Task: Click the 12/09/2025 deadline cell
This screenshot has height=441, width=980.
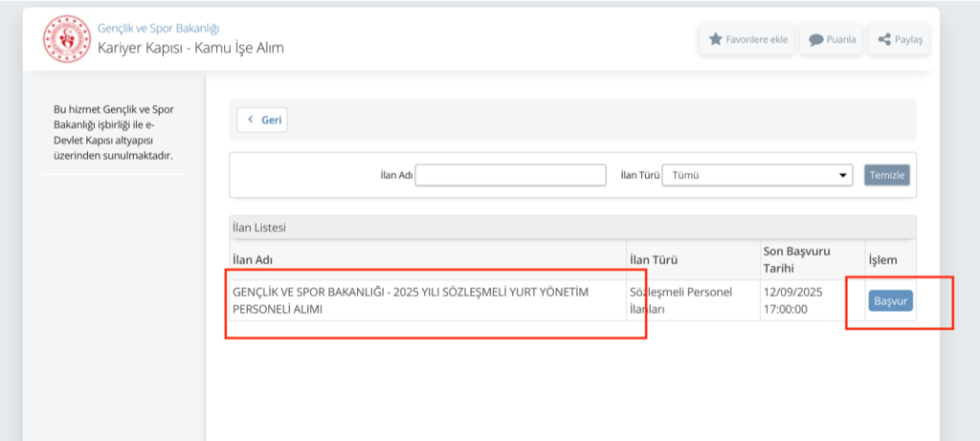Action: 791,300
